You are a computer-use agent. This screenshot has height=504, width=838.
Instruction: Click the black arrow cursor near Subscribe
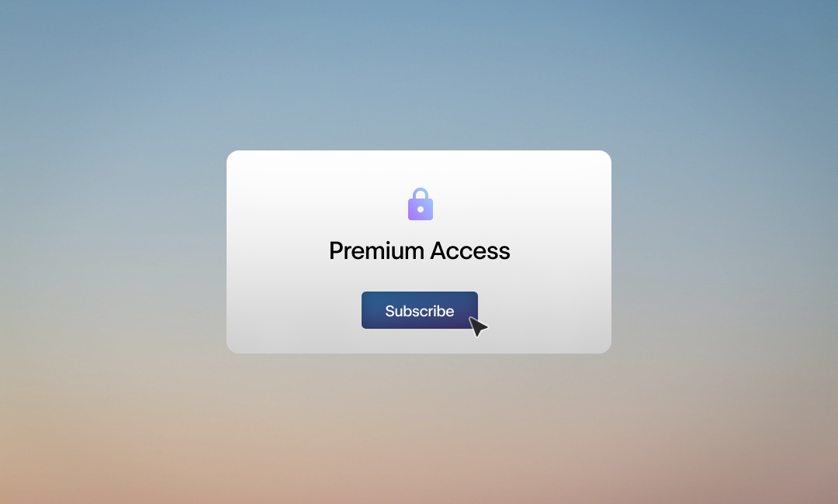[x=478, y=326]
